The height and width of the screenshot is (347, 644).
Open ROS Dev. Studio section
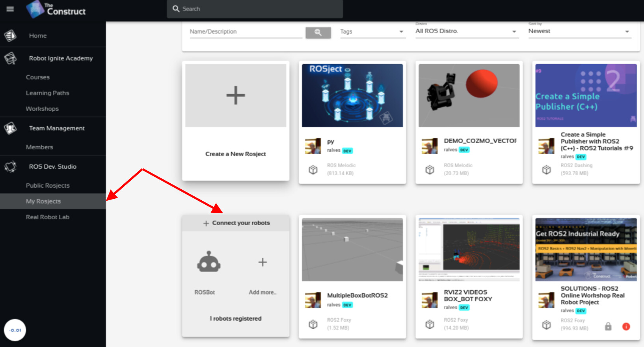click(x=53, y=166)
